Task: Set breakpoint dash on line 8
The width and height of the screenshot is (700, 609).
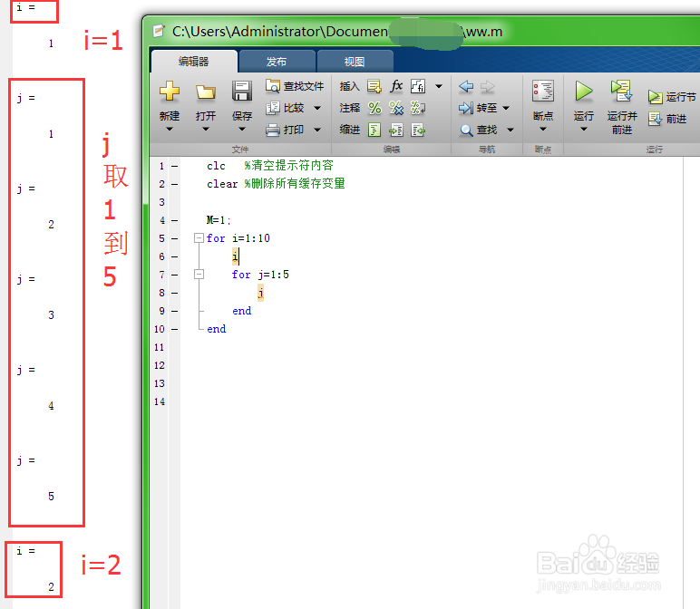Action: pyautogui.click(x=175, y=293)
